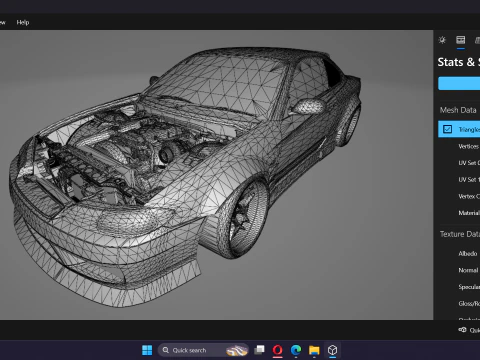The height and width of the screenshot is (360, 480).
Task: Select the Vertices mesh data option
Action: point(469,146)
